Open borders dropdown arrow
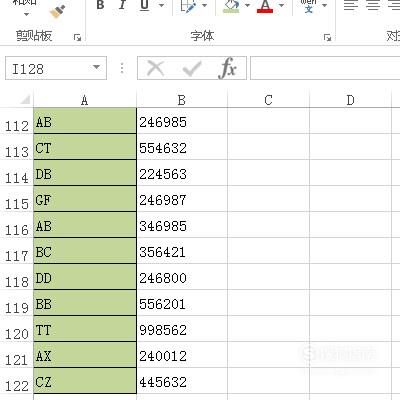This screenshot has height=400, width=400. (205, 5)
